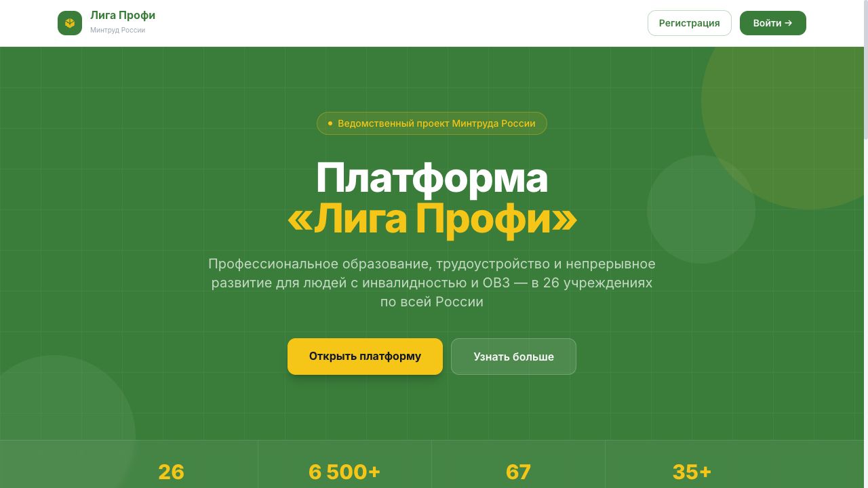Viewport: 868px width, 488px height.
Task: Click the 35+ statistic value
Action: (x=692, y=472)
